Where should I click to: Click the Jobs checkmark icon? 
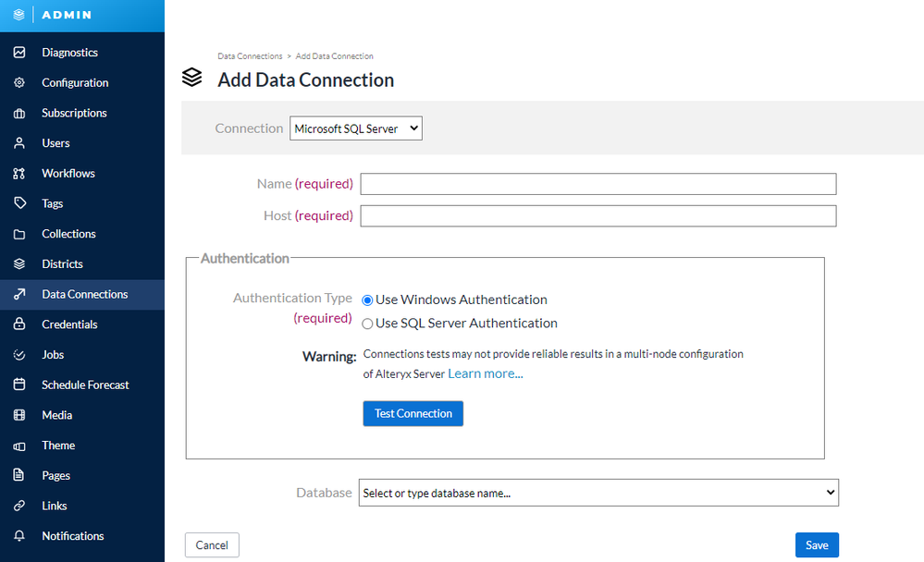point(19,355)
